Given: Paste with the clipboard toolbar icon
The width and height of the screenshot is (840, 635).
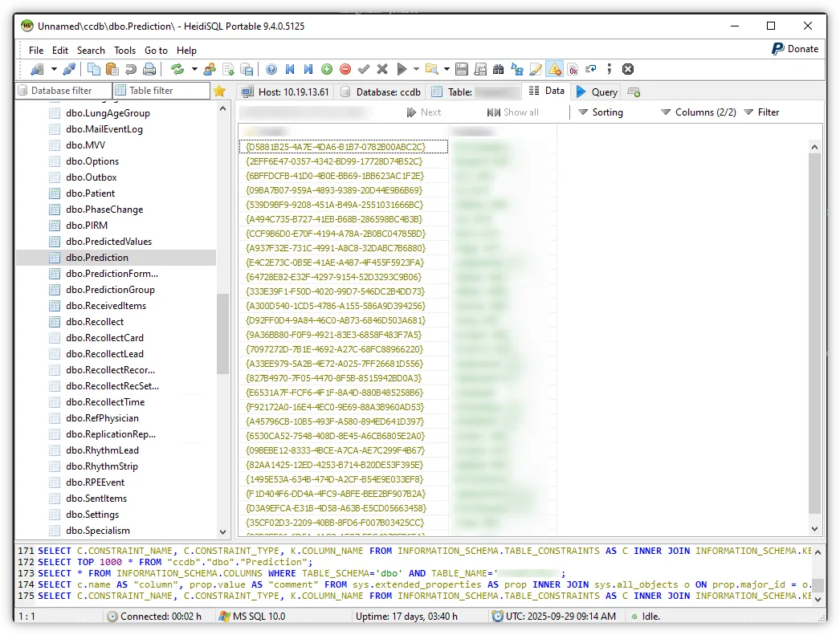Looking at the screenshot, I should (112, 69).
